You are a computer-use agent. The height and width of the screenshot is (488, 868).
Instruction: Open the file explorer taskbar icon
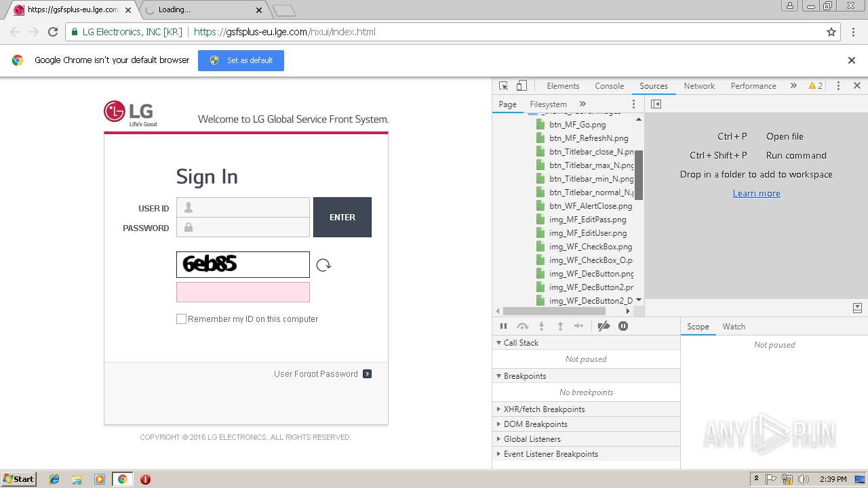77,479
